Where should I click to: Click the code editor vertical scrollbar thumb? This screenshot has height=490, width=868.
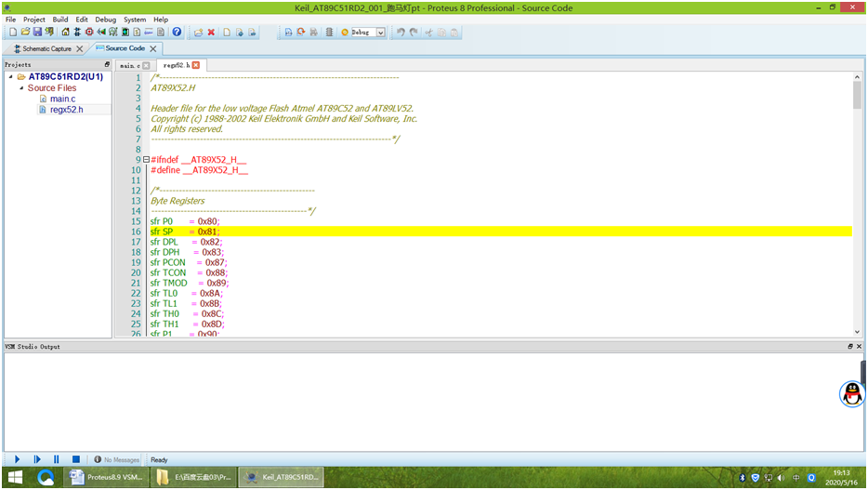click(857, 95)
